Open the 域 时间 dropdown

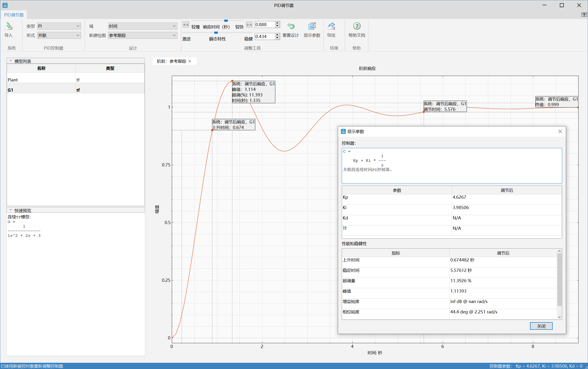142,26
